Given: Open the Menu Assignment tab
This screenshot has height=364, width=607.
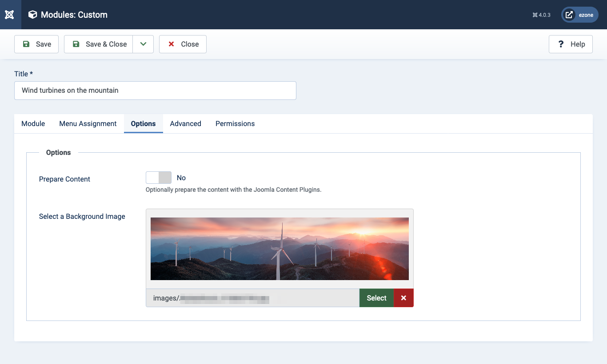Looking at the screenshot, I should click(x=88, y=123).
